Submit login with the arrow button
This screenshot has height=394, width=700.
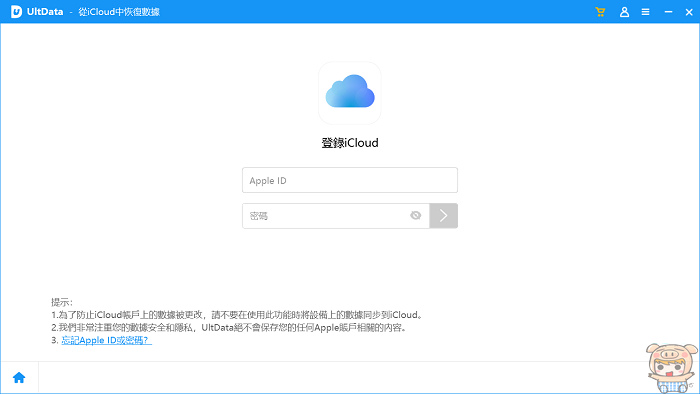pyautogui.click(x=443, y=216)
